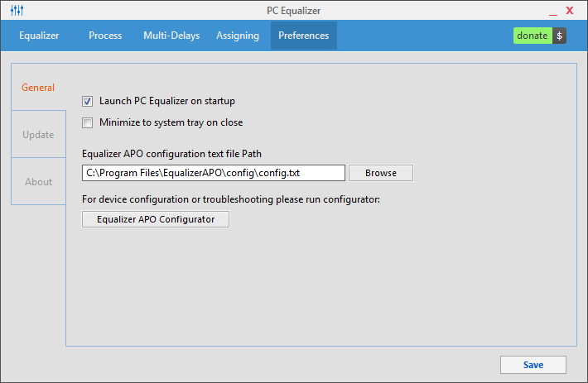Click the PC Equalizer sliders app icon

17,11
